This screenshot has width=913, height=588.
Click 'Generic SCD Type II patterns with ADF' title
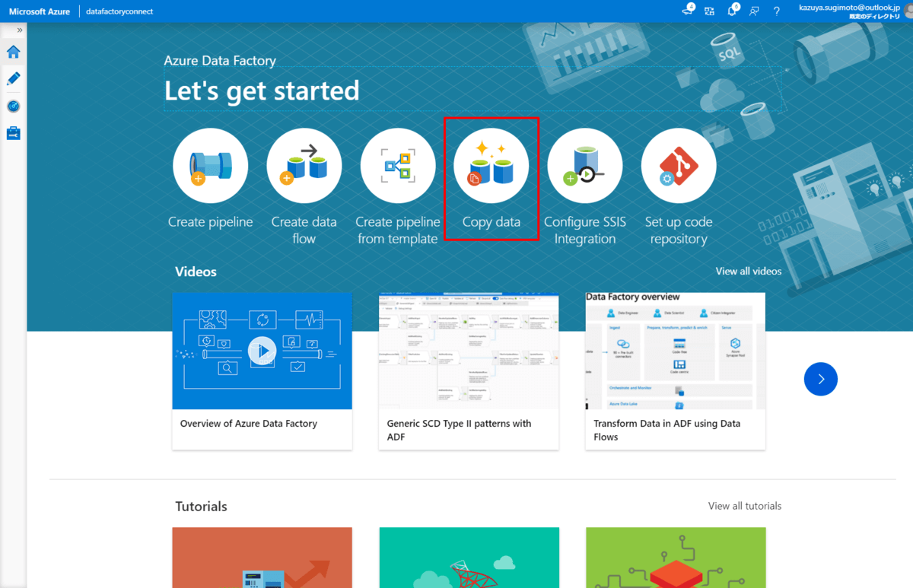459,431
